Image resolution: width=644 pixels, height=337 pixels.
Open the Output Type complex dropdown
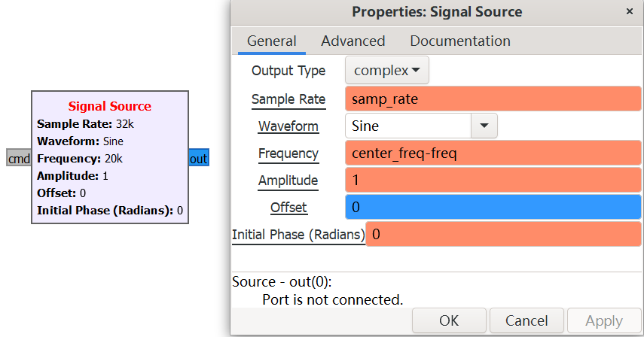387,71
